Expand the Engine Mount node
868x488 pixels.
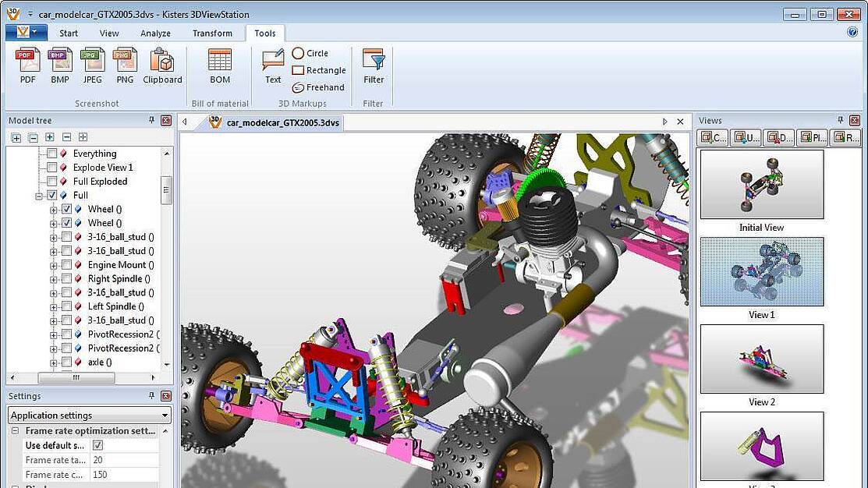(53, 266)
